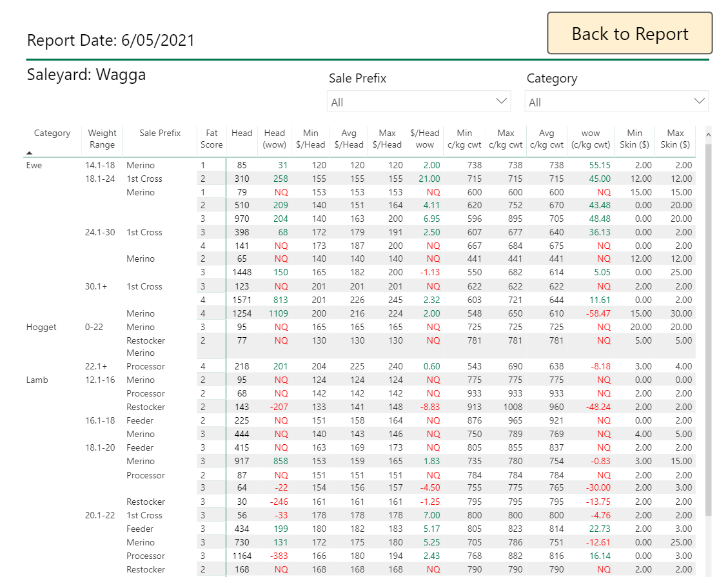Sort by Min $/Head column header

(x=311, y=139)
